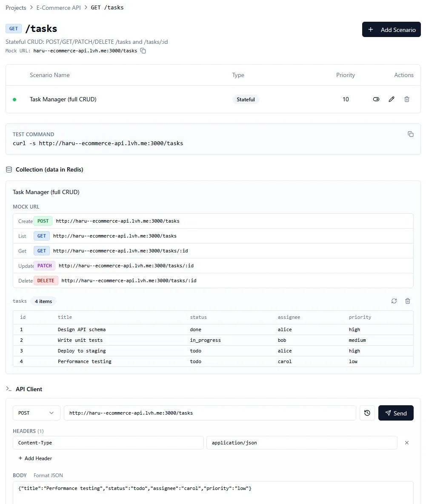This screenshot has height=504, width=426.
Task: Clear the tasks collection with the trash icon
Action: point(407,301)
